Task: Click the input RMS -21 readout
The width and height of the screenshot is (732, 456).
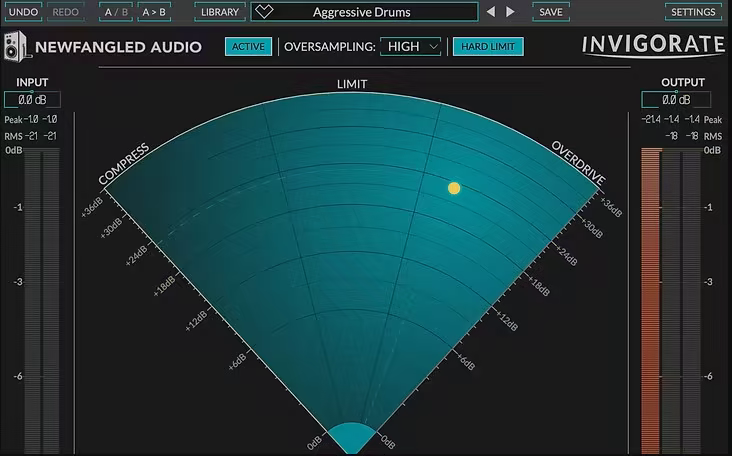Action: click(x=41, y=136)
